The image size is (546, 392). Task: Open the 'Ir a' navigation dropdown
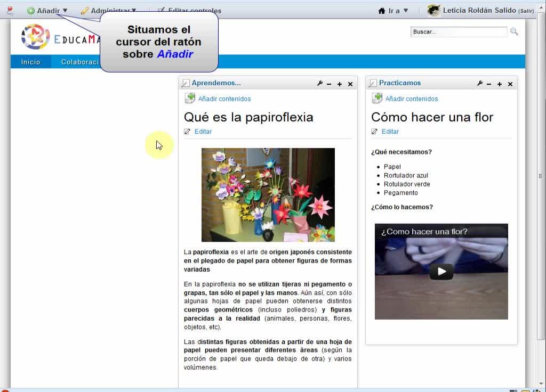coord(394,11)
